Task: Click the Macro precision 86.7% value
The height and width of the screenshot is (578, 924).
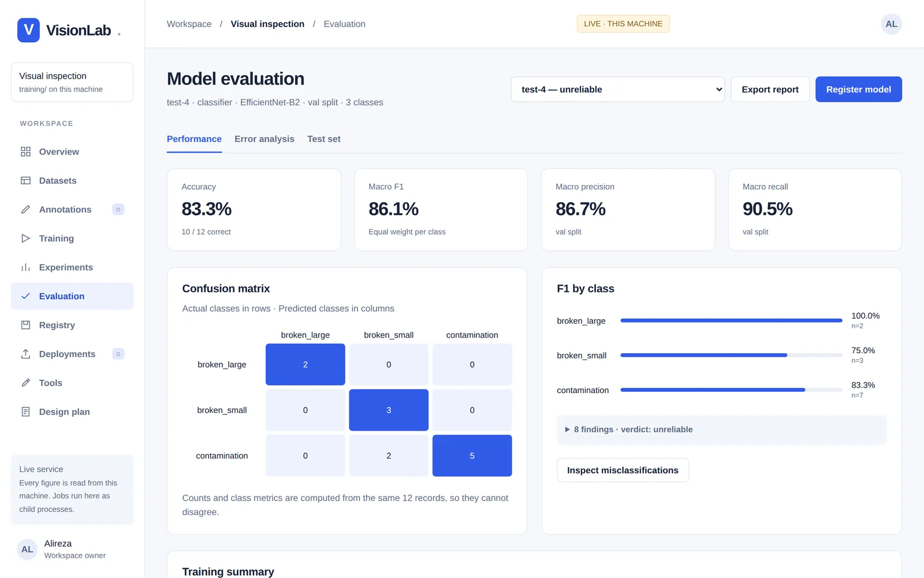Action: tap(580, 209)
